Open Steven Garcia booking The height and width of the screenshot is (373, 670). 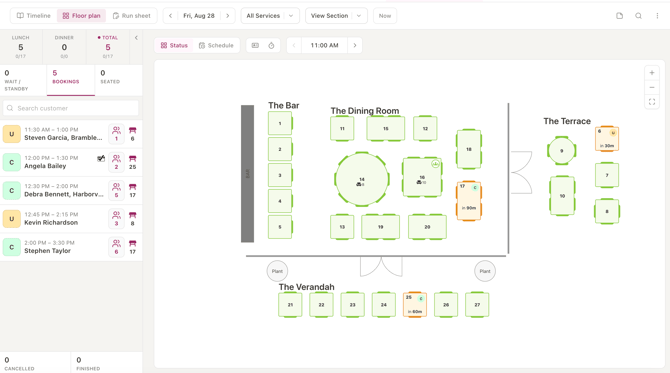[x=71, y=134]
